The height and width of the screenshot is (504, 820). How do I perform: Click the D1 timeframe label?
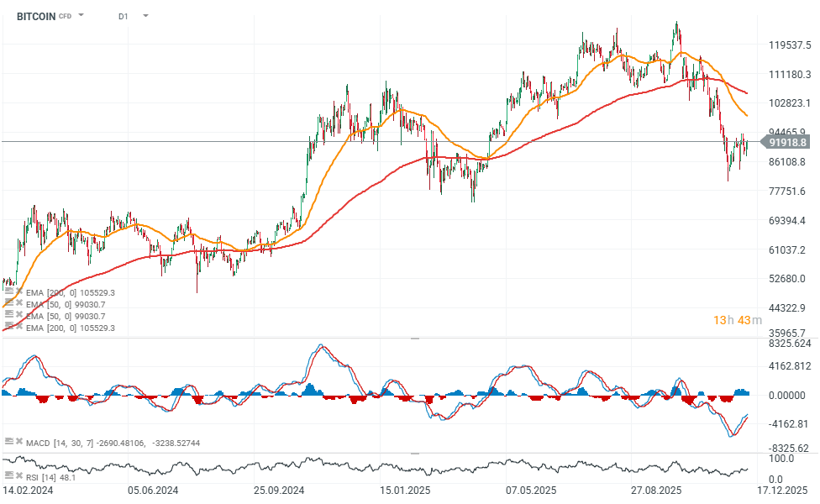coord(124,16)
